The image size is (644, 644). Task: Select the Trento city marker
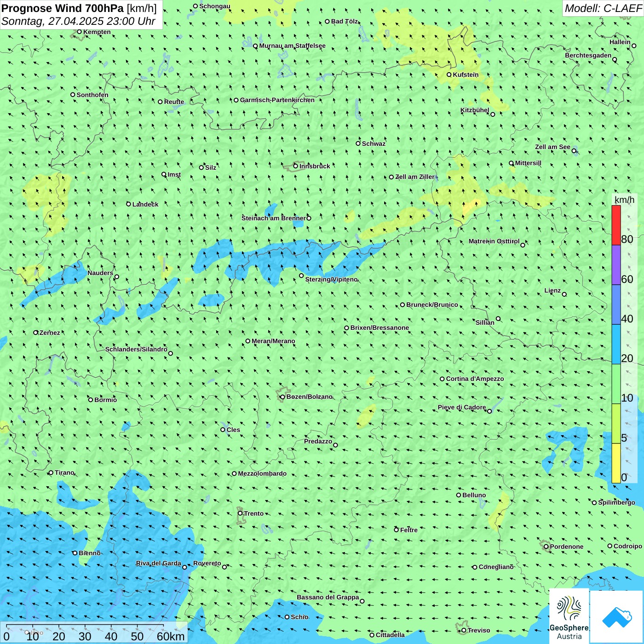(x=240, y=513)
